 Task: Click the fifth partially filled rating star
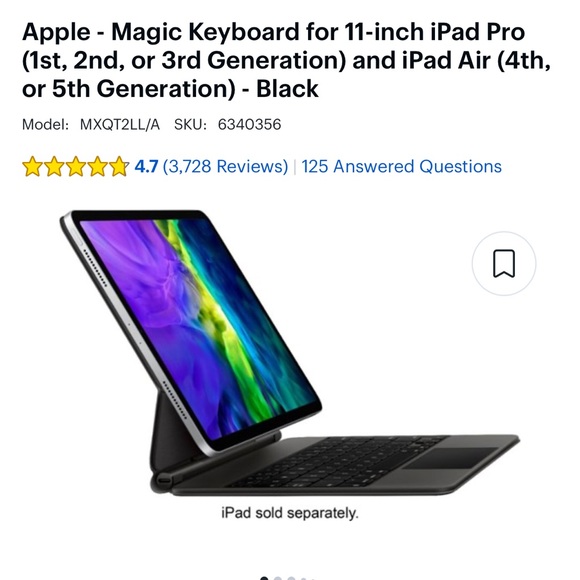point(118,166)
